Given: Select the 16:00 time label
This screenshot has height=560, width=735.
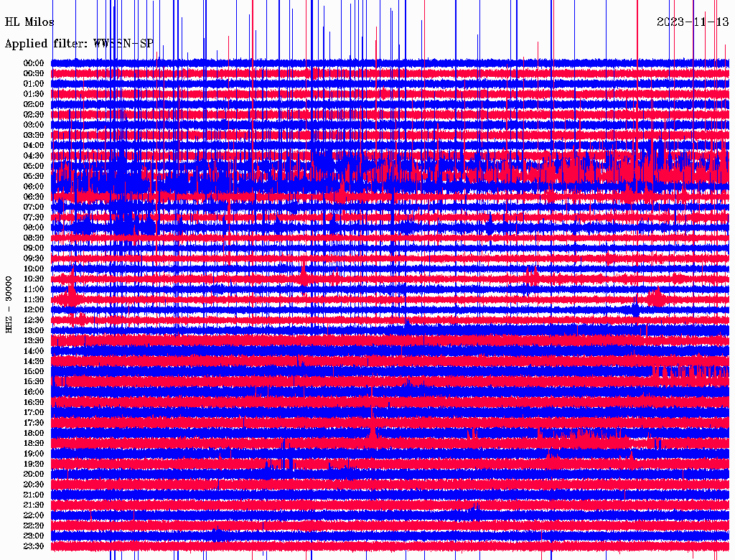Looking at the screenshot, I should tap(34, 391).
